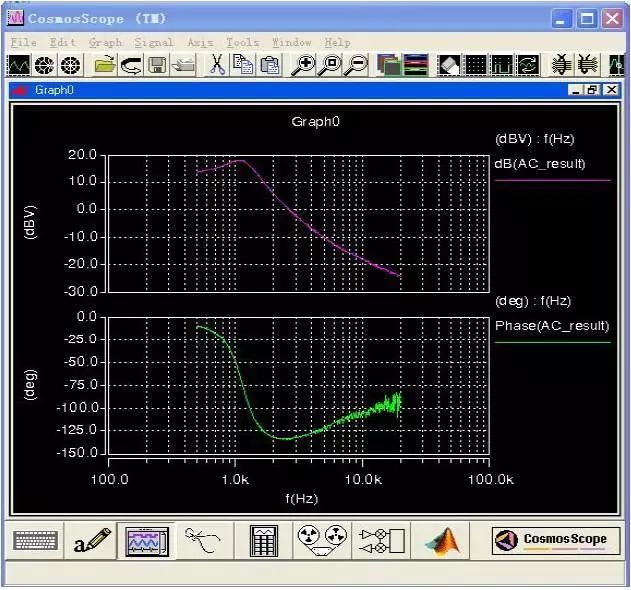The height and width of the screenshot is (590, 631).
Task: Click the CosmosScope button at bottom right
Action: click(x=556, y=540)
